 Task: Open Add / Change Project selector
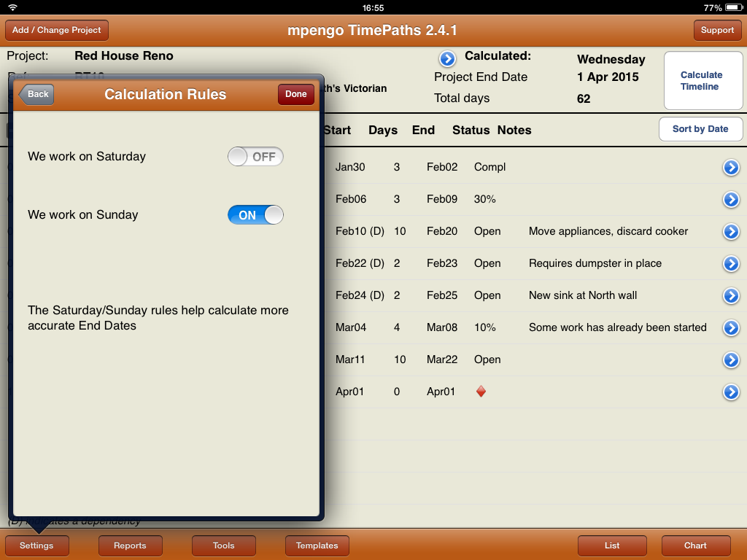[57, 31]
